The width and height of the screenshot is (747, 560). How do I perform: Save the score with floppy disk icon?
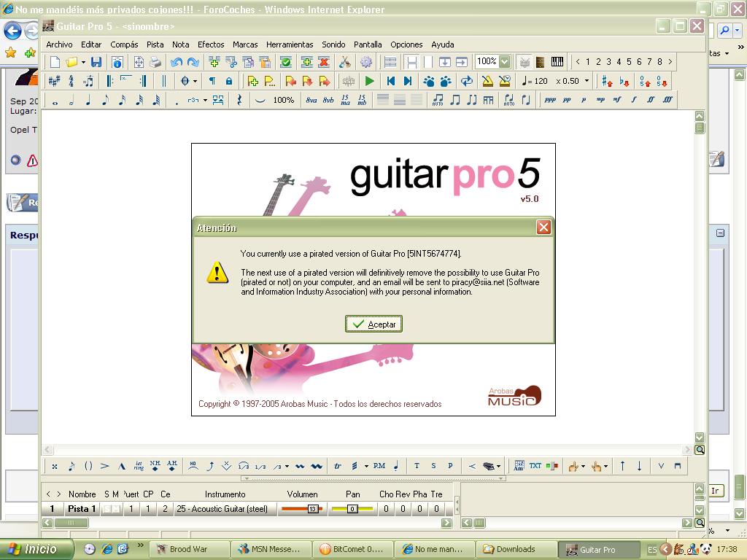[96, 62]
